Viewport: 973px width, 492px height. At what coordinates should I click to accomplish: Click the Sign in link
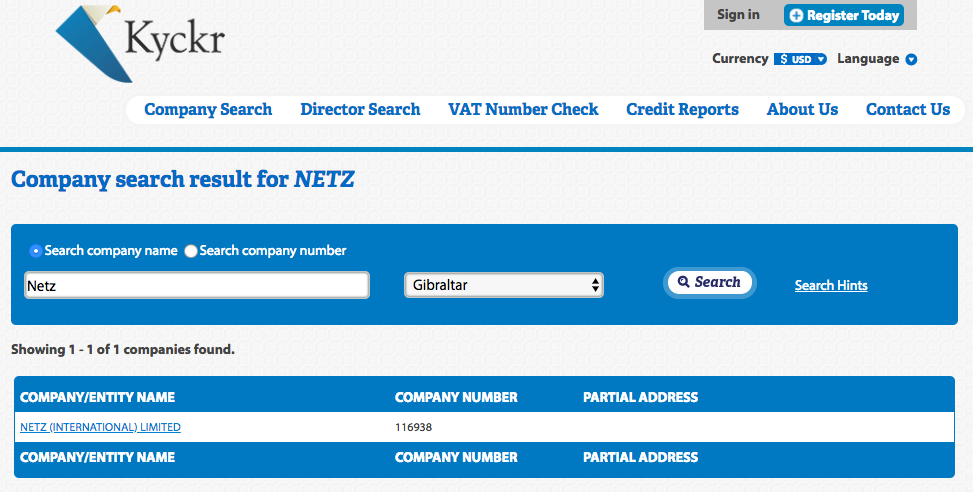tap(738, 14)
